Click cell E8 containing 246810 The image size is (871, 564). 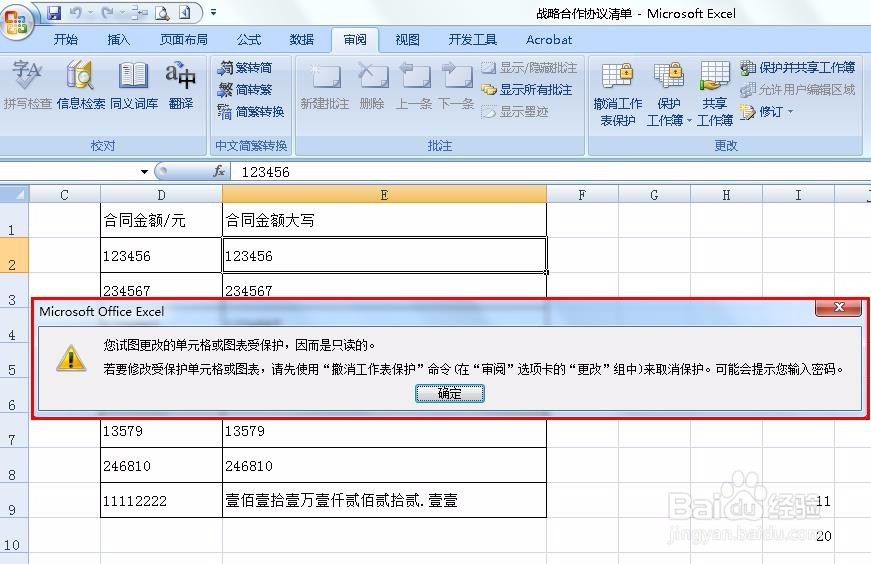[384, 465]
